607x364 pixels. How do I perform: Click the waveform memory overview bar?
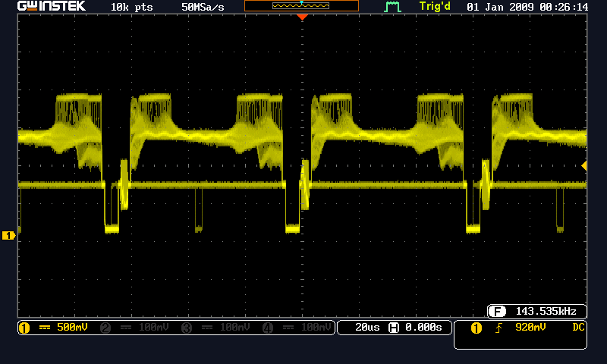point(301,6)
